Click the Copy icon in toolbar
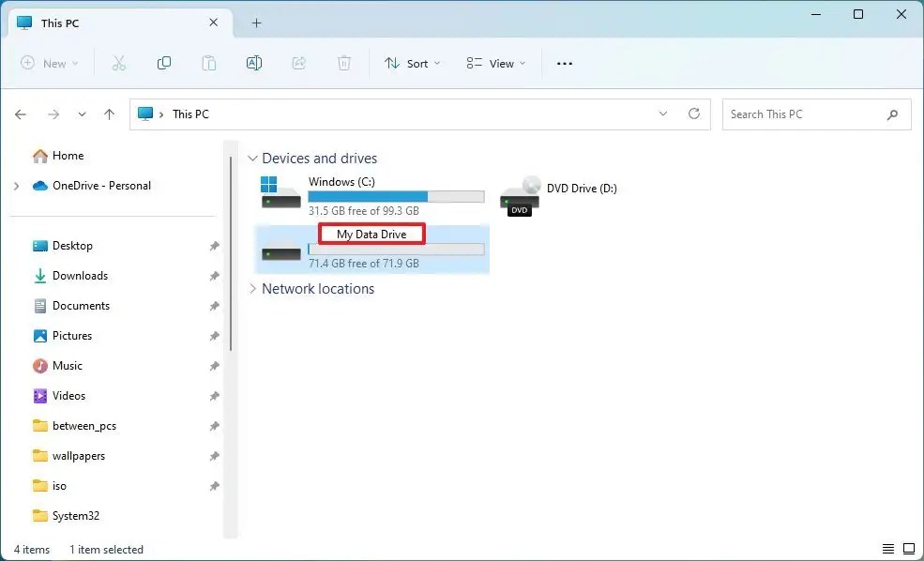 pos(164,63)
